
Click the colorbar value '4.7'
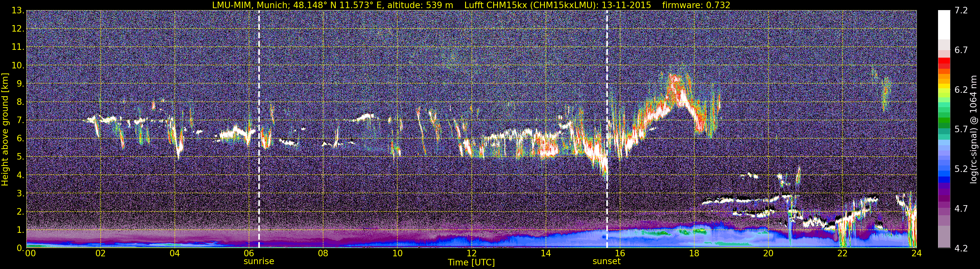[961, 208]
